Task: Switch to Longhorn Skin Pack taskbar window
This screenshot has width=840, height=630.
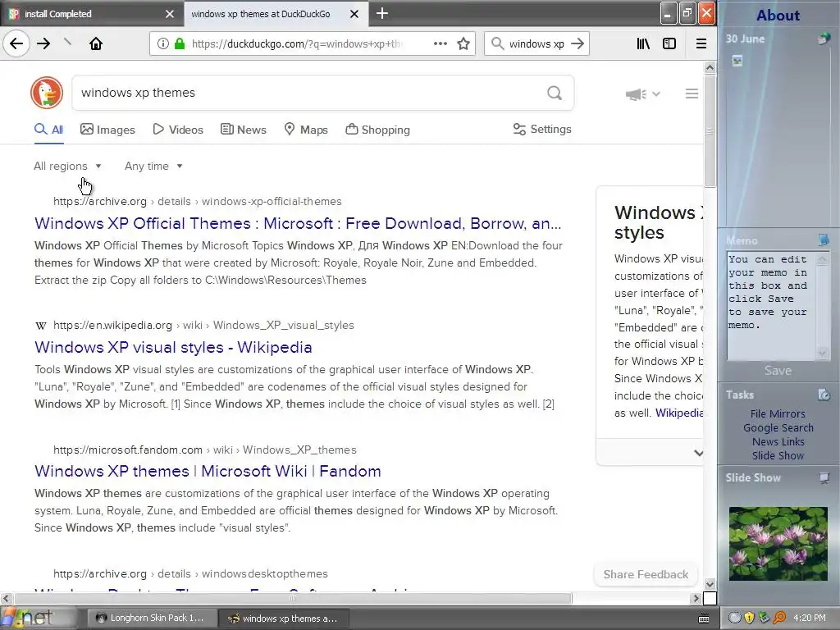Action: click(152, 619)
